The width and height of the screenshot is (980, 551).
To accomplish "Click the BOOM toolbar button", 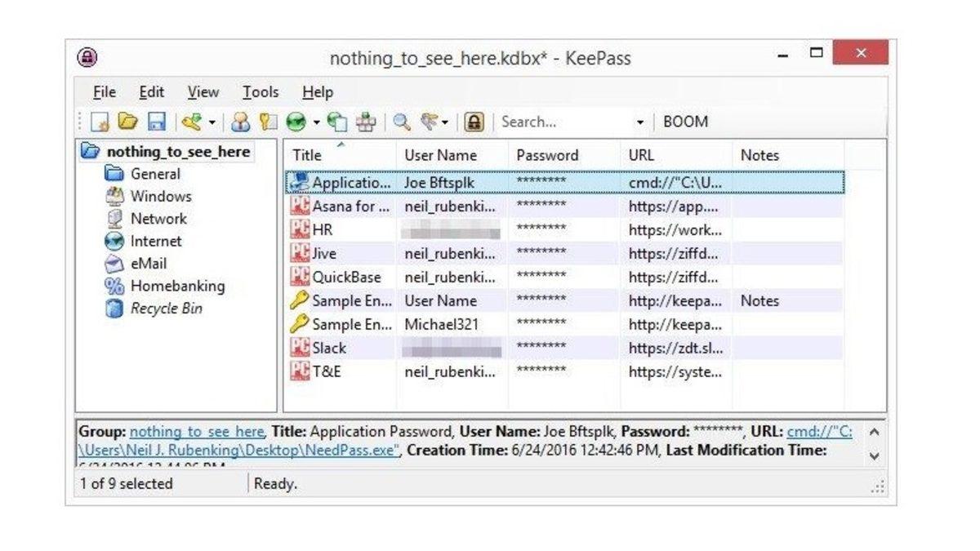I will point(685,122).
